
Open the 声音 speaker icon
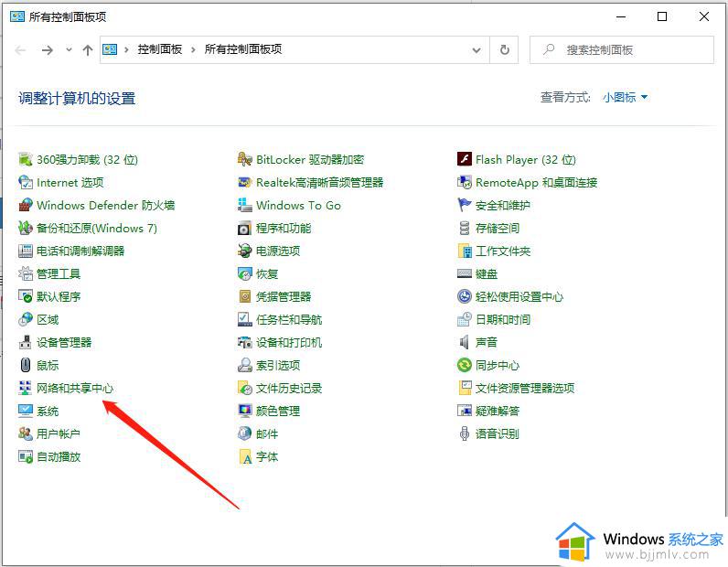point(465,342)
